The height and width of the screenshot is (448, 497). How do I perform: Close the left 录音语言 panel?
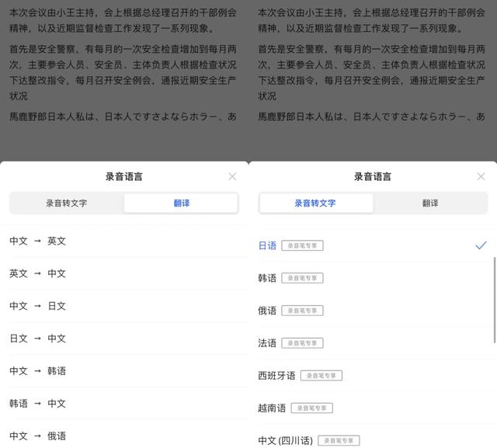click(x=232, y=176)
